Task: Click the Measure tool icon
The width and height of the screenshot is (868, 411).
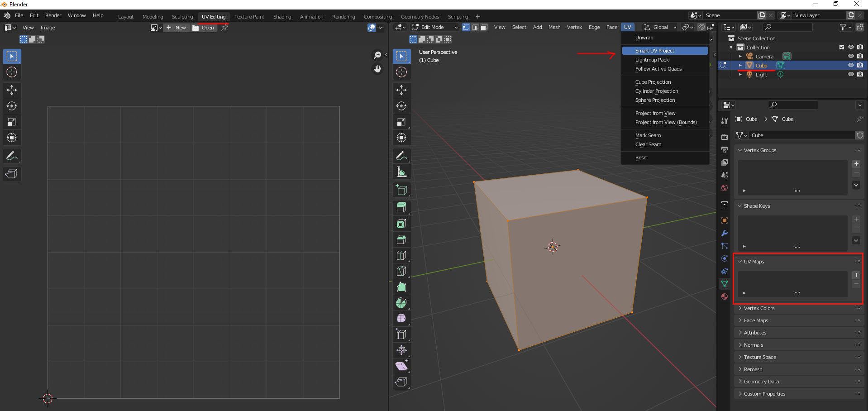Action: pyautogui.click(x=401, y=172)
